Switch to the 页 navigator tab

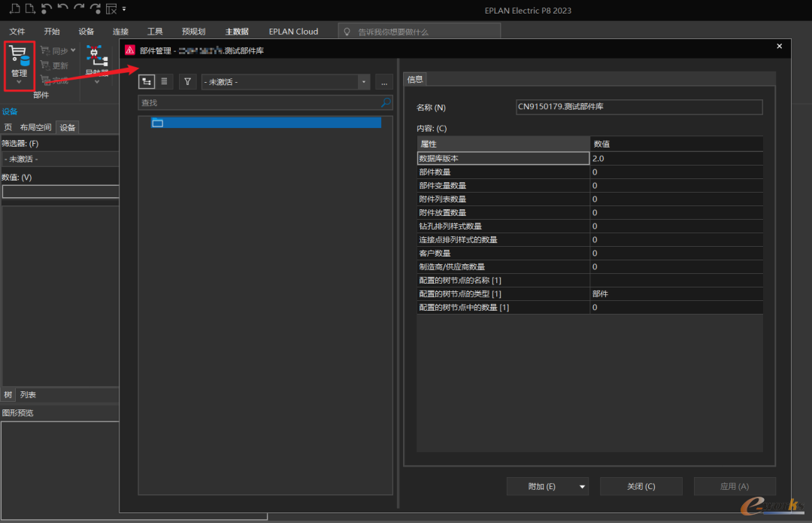point(8,127)
